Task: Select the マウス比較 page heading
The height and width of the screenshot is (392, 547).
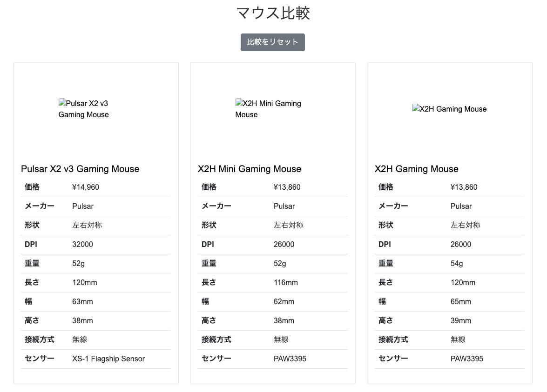Action: pyautogui.click(x=273, y=13)
